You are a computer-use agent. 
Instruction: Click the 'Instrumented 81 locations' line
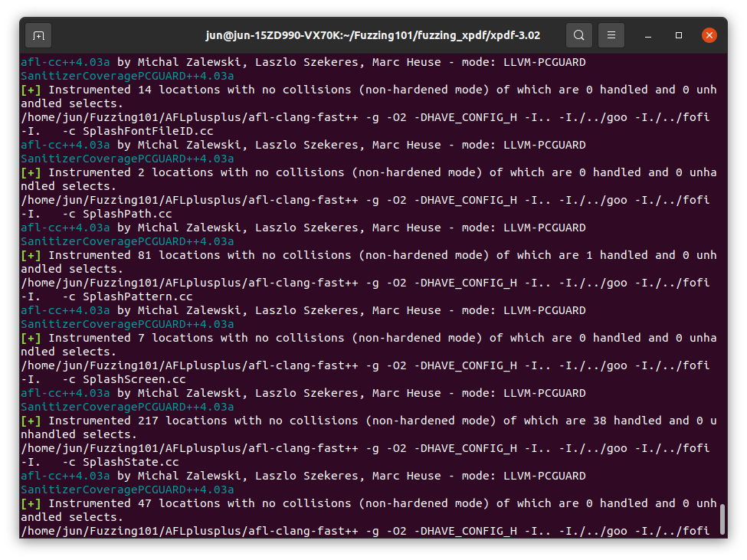click(369, 255)
